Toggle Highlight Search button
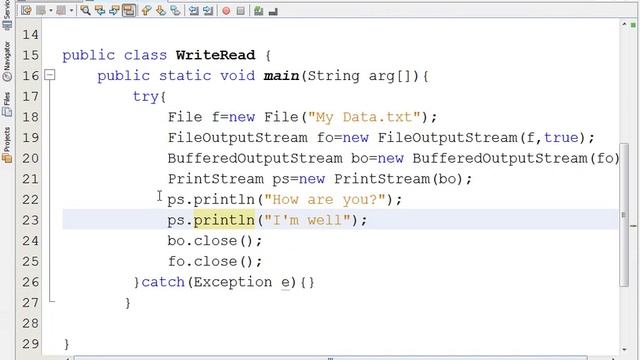 point(129,11)
